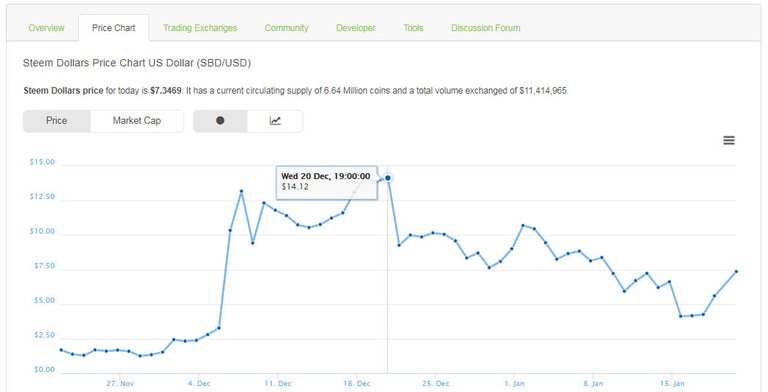Viewport: 768px width, 392px height.
Task: Toggle the Market Cap view button
Action: [x=137, y=121]
